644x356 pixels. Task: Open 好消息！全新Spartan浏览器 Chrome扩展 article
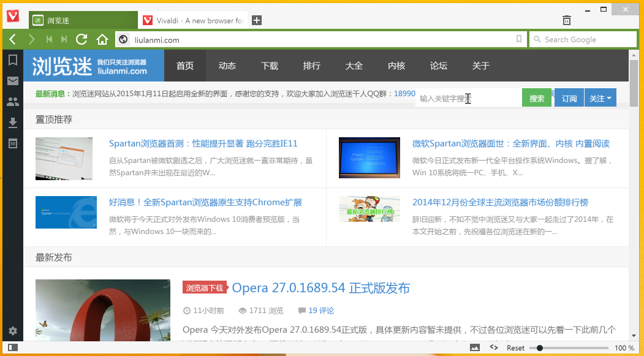(x=205, y=202)
